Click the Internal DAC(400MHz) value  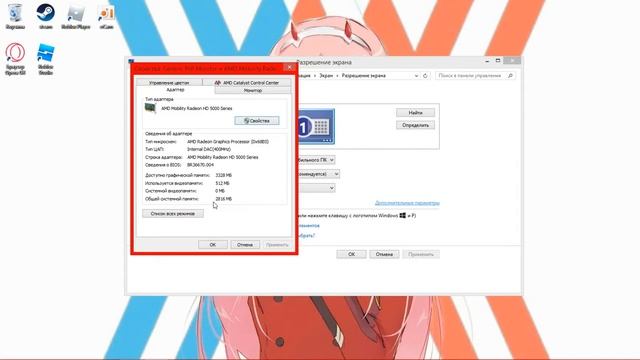pos(209,149)
